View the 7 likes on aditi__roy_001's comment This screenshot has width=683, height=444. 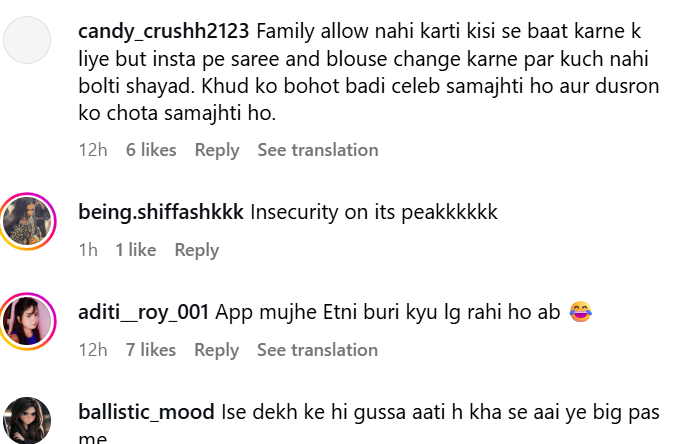pos(151,350)
